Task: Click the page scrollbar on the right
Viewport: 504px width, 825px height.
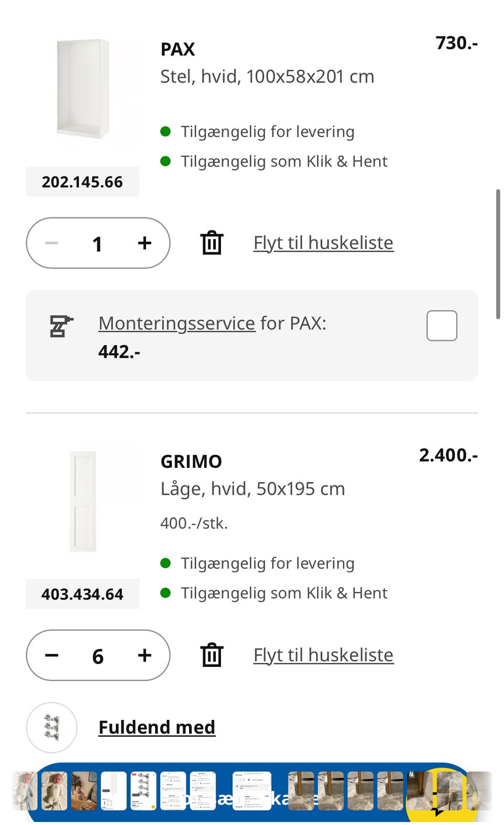Action: point(498,254)
